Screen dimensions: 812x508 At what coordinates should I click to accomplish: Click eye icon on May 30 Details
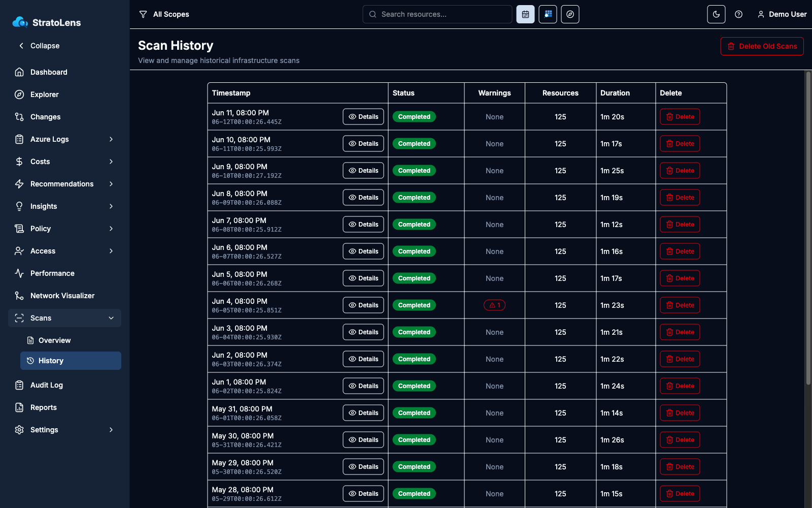coord(352,440)
